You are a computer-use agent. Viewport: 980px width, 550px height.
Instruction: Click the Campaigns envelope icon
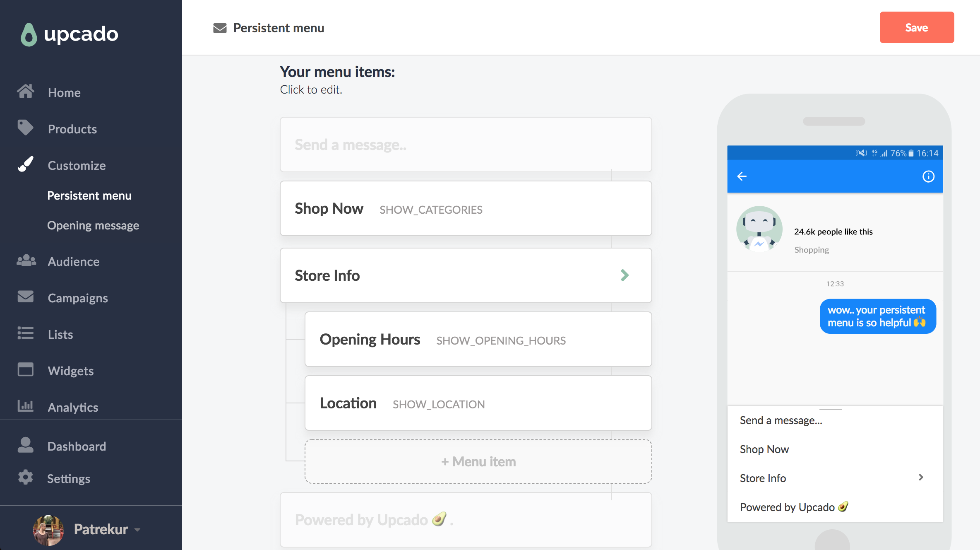pos(26,297)
